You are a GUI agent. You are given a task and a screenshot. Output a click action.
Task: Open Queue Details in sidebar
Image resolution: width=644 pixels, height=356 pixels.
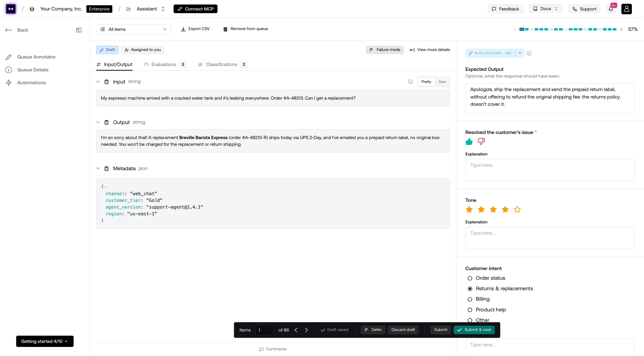pyautogui.click(x=33, y=70)
